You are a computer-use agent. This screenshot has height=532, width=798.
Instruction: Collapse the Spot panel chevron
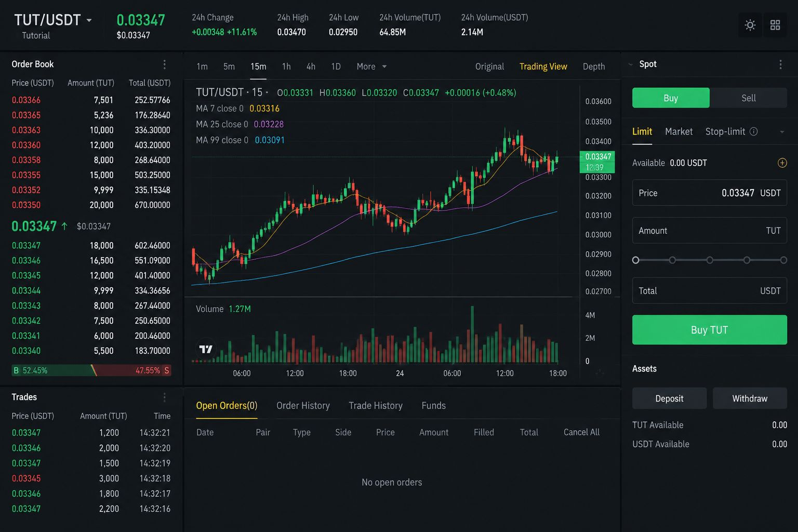(x=631, y=64)
